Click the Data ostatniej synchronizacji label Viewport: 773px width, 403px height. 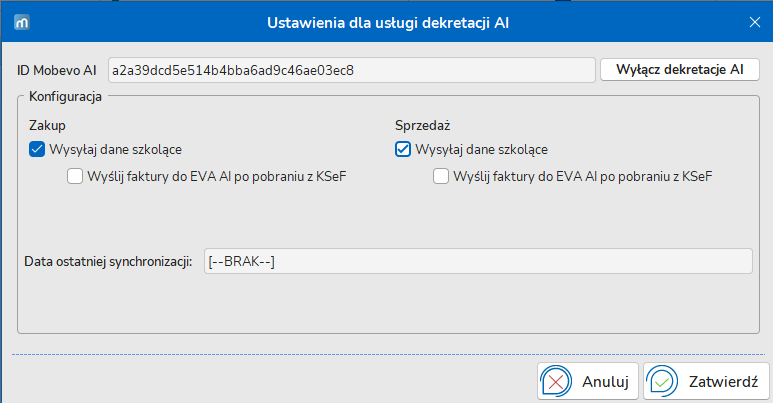click(x=108, y=261)
